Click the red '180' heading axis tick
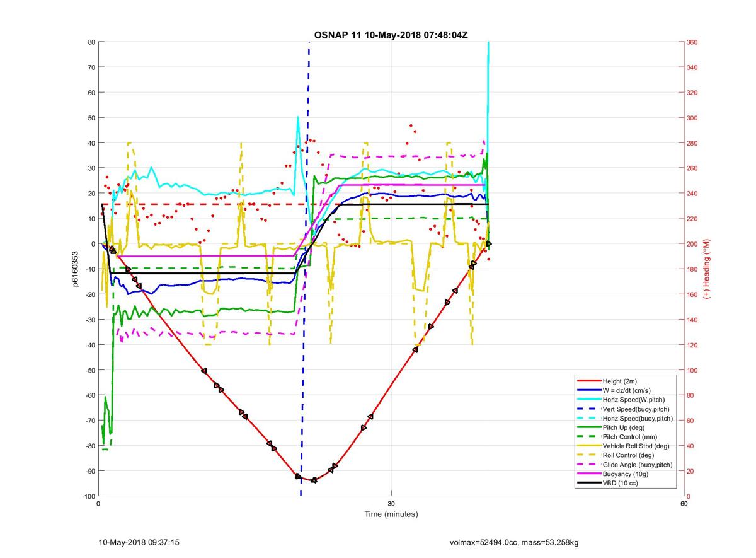 693,269
